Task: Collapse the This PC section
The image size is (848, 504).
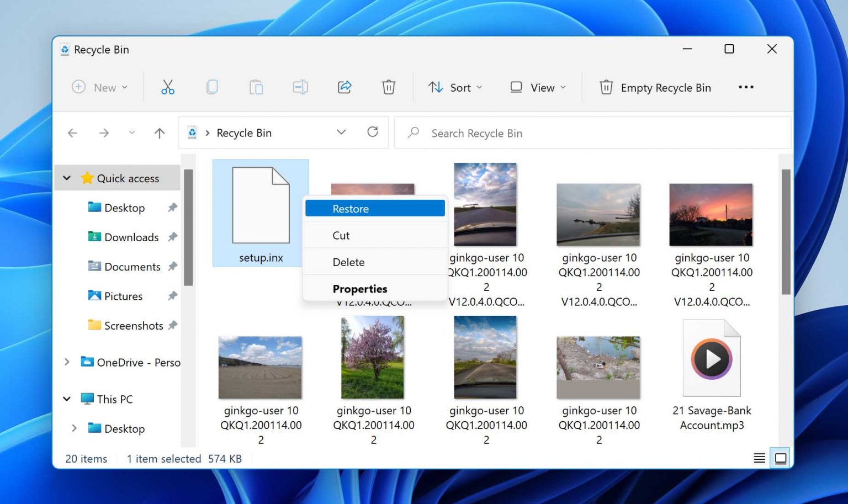Action: point(67,399)
